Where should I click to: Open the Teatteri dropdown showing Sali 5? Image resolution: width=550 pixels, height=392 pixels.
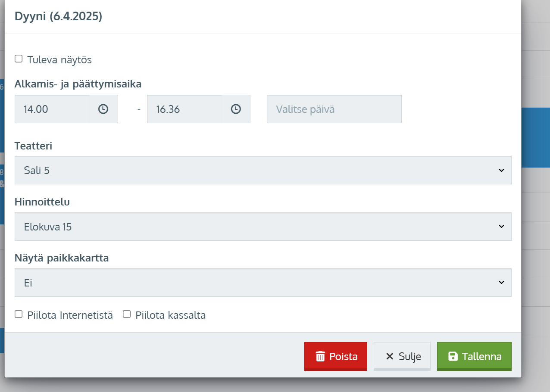259,170
